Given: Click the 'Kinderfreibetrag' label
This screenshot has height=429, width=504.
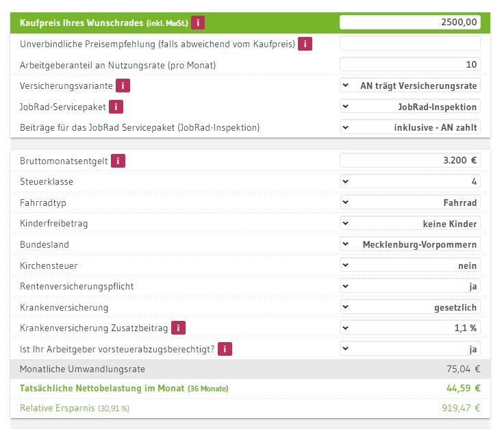Looking at the screenshot, I should click(53, 224).
